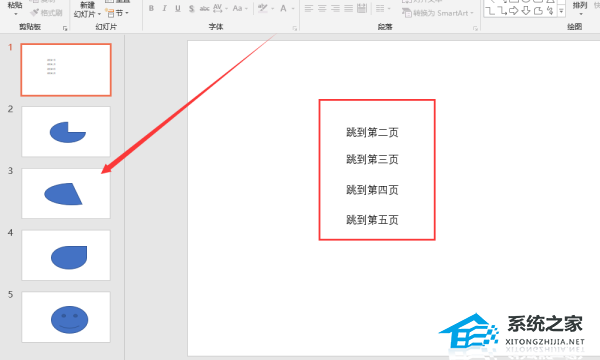Toggle Bold formatting in font group
This screenshot has height=360, width=600.
[152, 8]
